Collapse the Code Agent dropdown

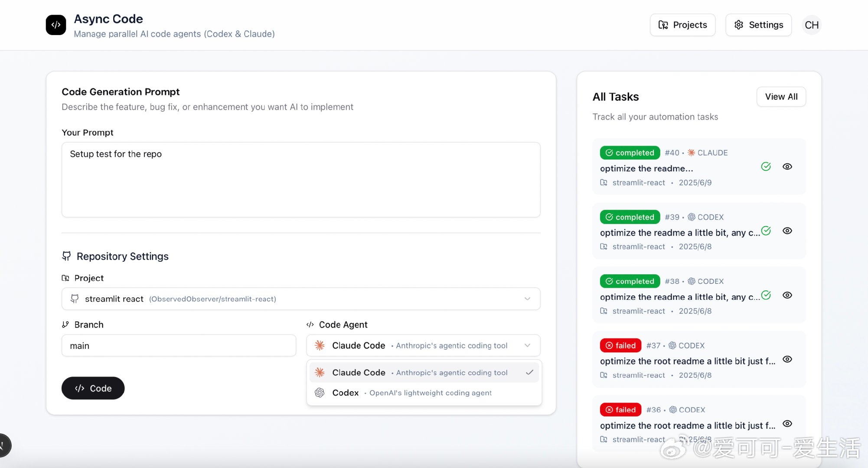click(423, 345)
